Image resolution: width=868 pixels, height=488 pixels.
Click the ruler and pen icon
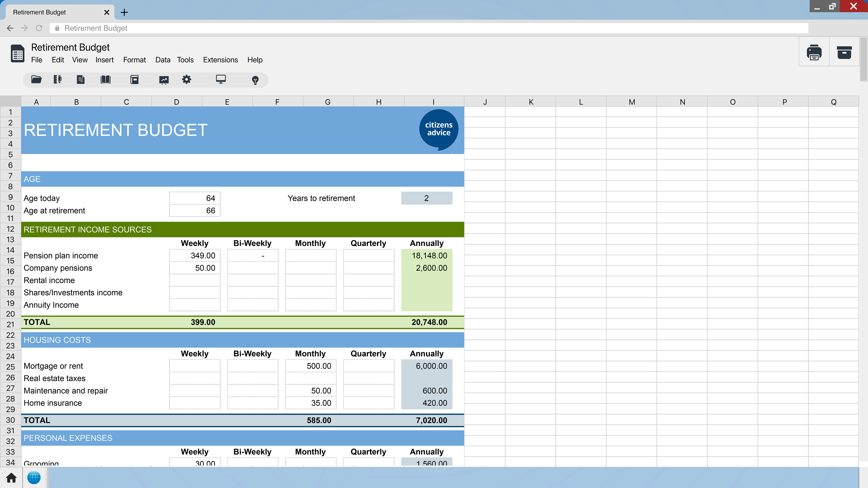[x=58, y=80]
